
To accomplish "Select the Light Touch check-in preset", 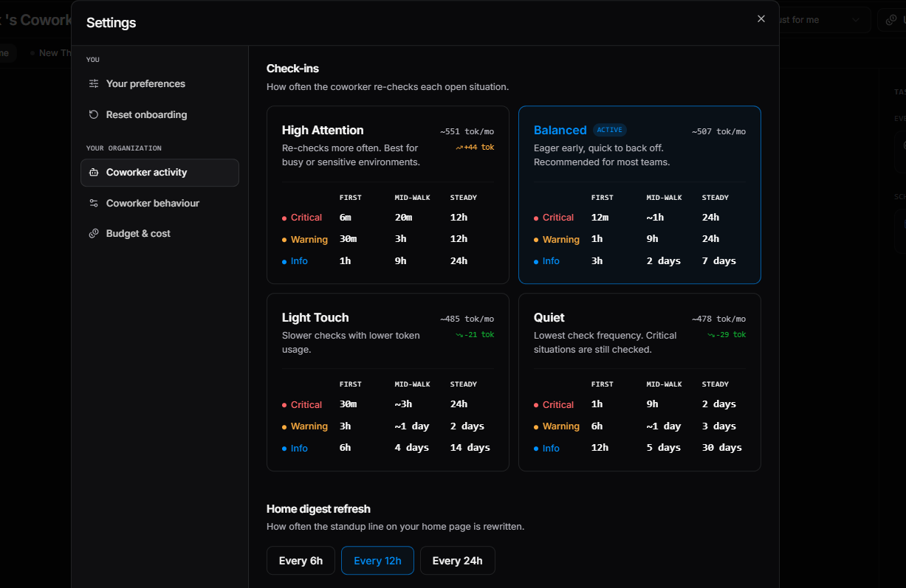I will pyautogui.click(x=388, y=382).
